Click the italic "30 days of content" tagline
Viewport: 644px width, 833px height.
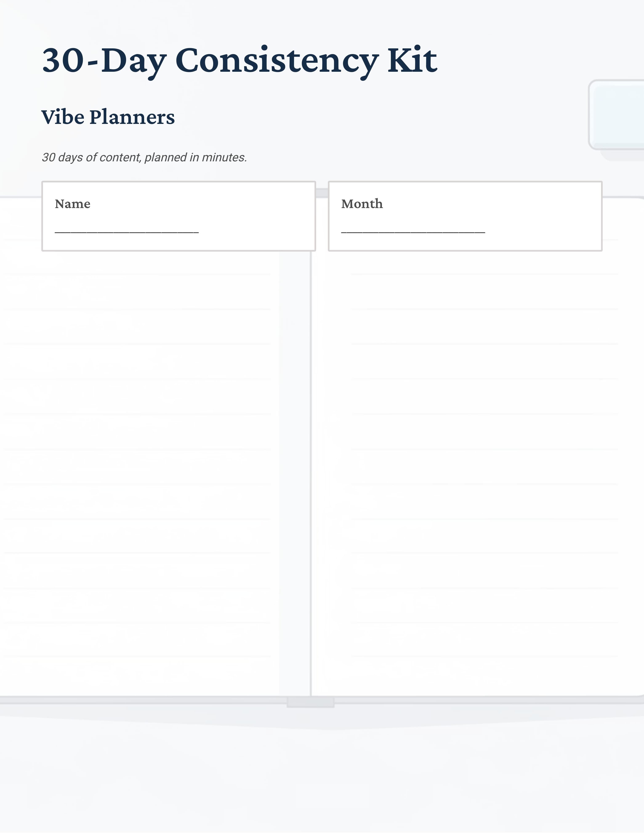(x=144, y=157)
